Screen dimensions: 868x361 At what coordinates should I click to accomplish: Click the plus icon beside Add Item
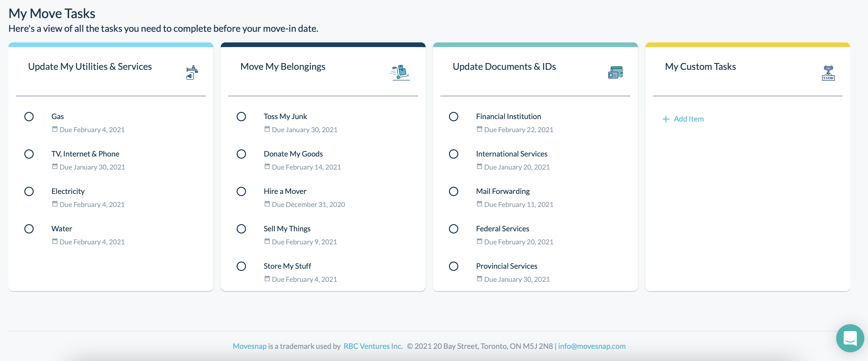pos(665,119)
